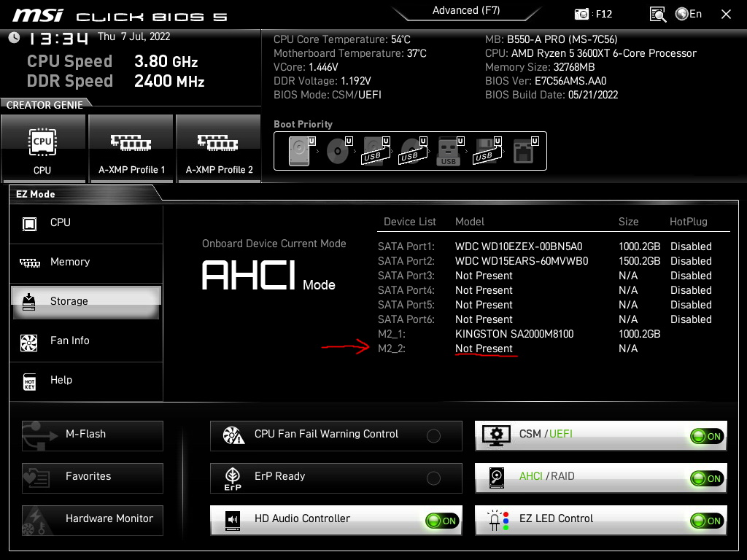Click the SATA Port3 label
Image resolution: width=747 pixels, height=560 pixels.
tap(406, 276)
